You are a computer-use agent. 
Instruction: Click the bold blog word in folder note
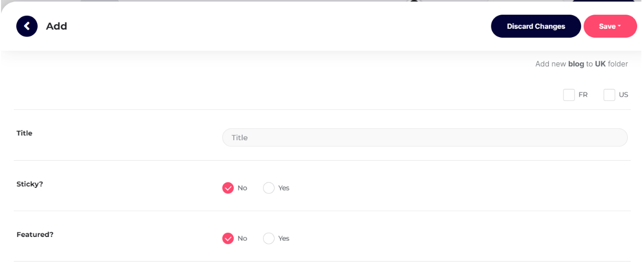tap(576, 64)
